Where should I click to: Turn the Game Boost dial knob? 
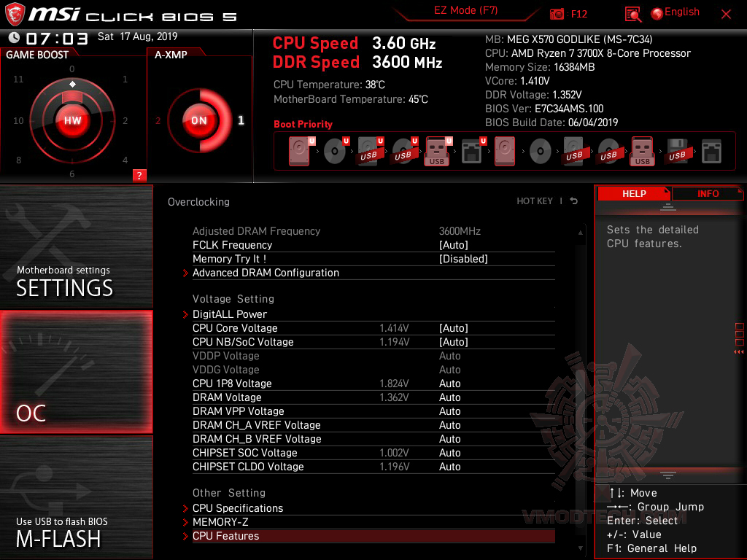(x=72, y=120)
